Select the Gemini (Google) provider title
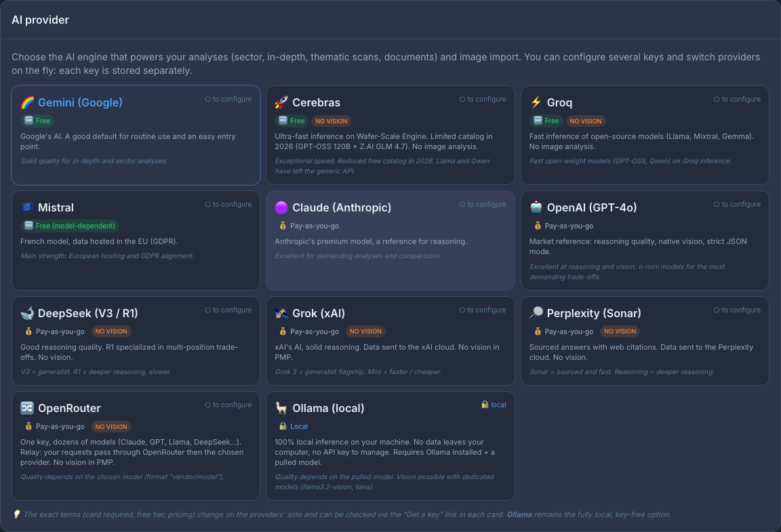Viewport: 781px width, 532px height. click(x=80, y=102)
